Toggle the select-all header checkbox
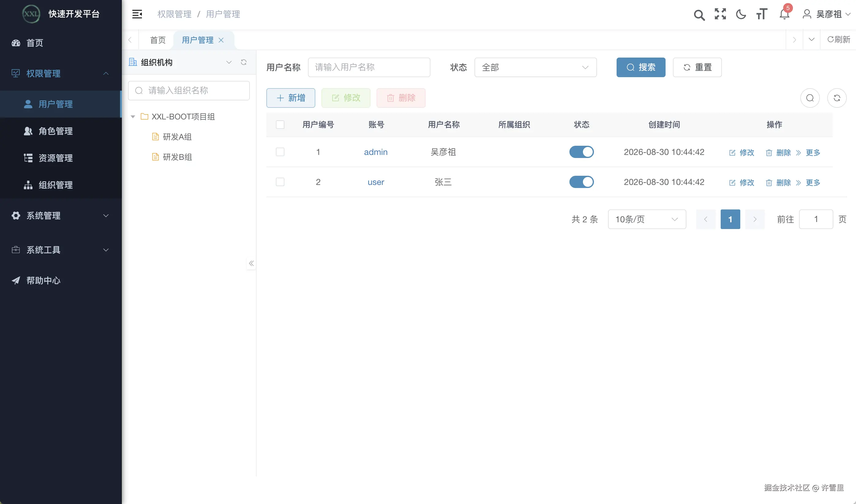 click(280, 125)
